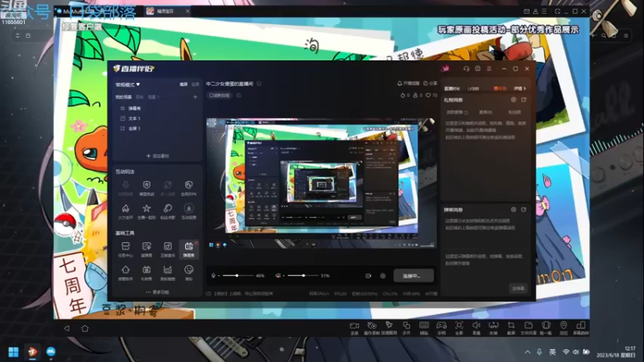Image resolution: width=644 pixels, height=362 pixels.
Task: Open 定位 location in MuMu toolbar
Action: click(x=563, y=328)
